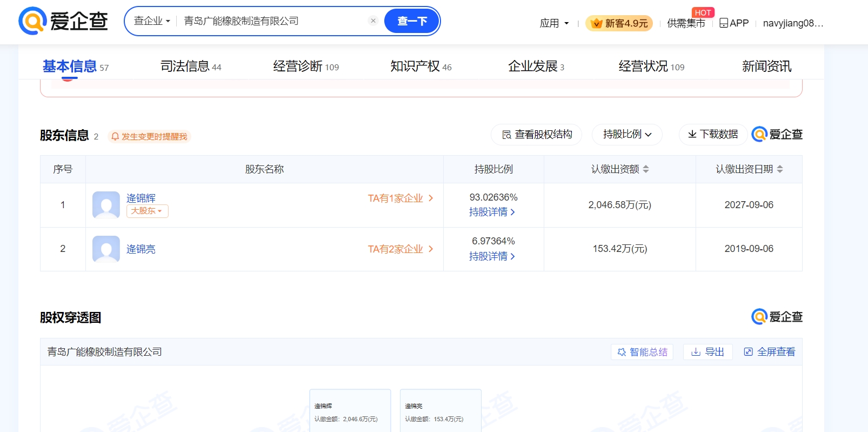Switch to the 基本信息 tab
Viewport: 868px width, 432px height.
point(76,67)
